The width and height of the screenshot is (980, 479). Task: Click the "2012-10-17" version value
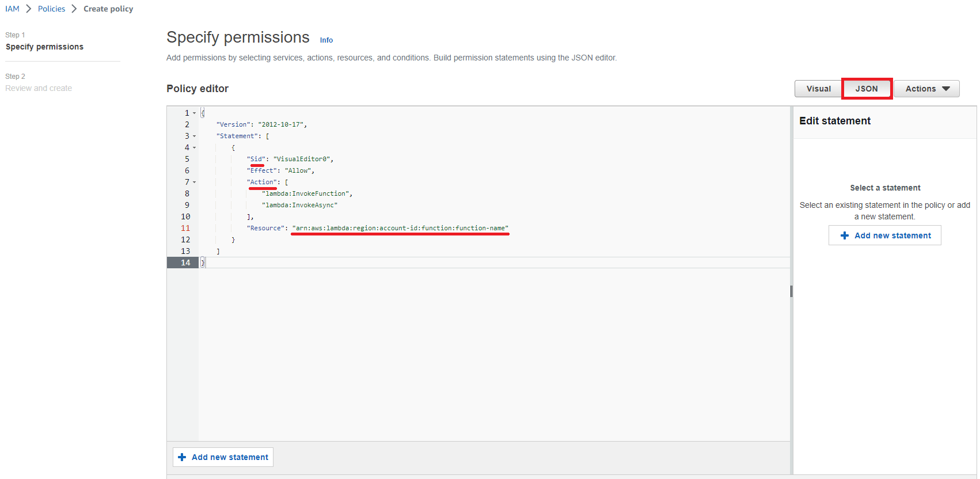pyautogui.click(x=280, y=124)
